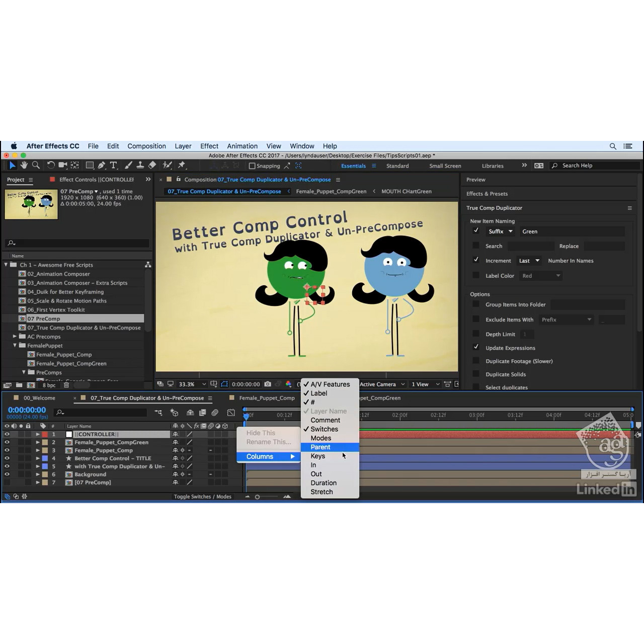Hide the Background layer eye icon
The height and width of the screenshot is (644, 644).
7,474
